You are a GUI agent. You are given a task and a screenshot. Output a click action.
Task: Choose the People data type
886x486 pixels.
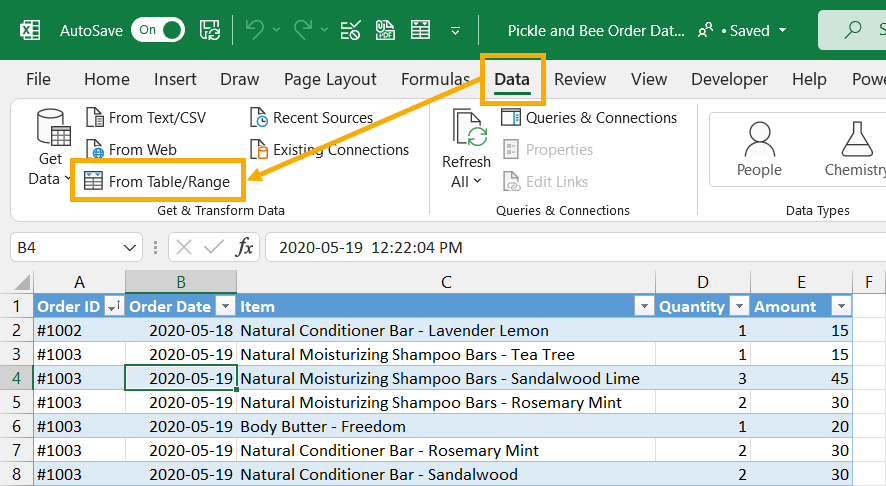(x=759, y=149)
